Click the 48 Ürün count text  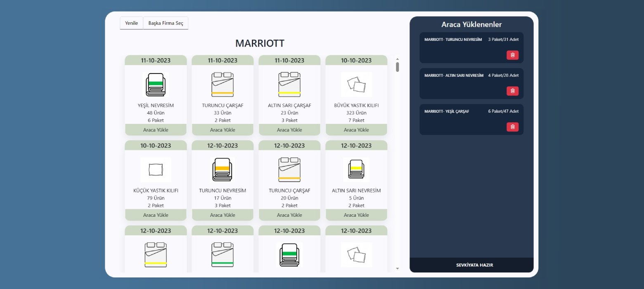pyautogui.click(x=156, y=113)
